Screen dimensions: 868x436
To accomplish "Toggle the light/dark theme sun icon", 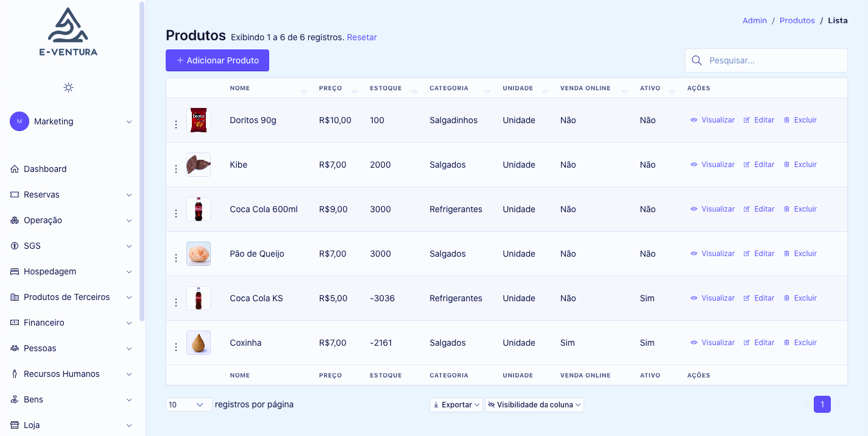I will pyautogui.click(x=69, y=87).
